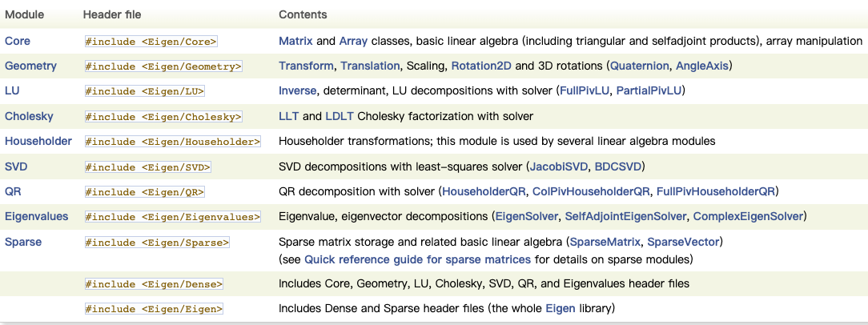Screen dimensions: 868x325
Task: Select the Sparse module link
Action: click(x=23, y=241)
